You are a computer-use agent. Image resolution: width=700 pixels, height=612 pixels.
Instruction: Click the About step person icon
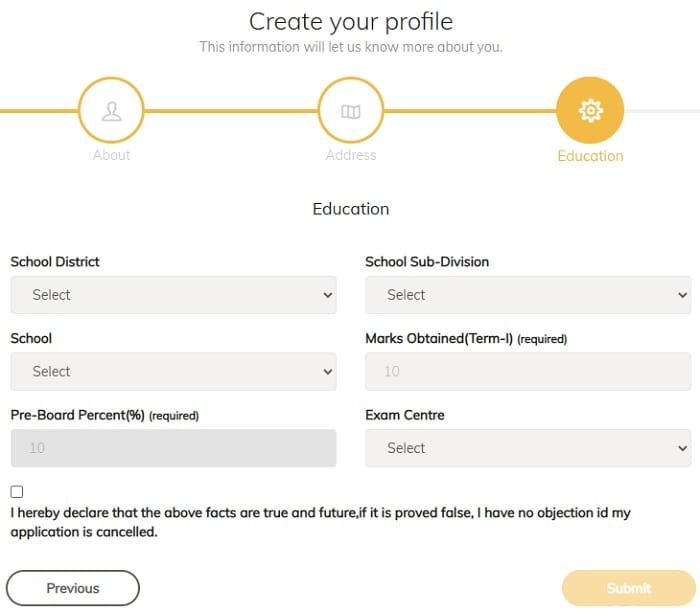click(x=111, y=111)
